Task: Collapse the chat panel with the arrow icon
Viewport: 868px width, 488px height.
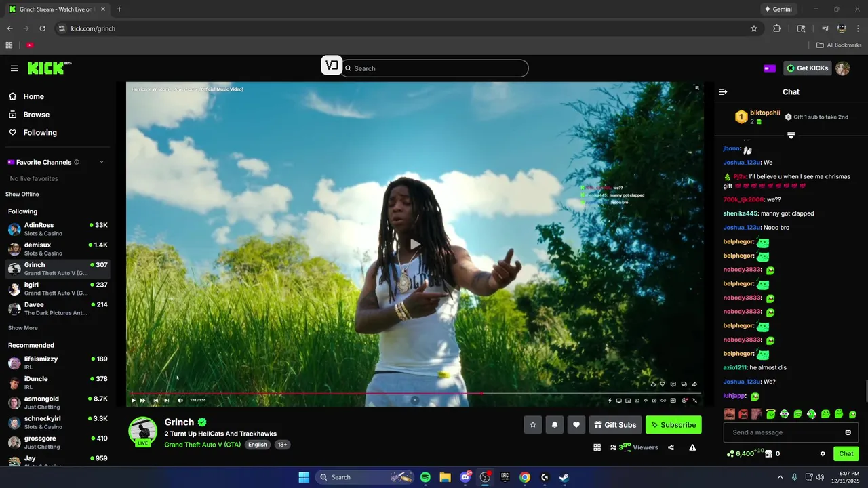Action: [723, 91]
